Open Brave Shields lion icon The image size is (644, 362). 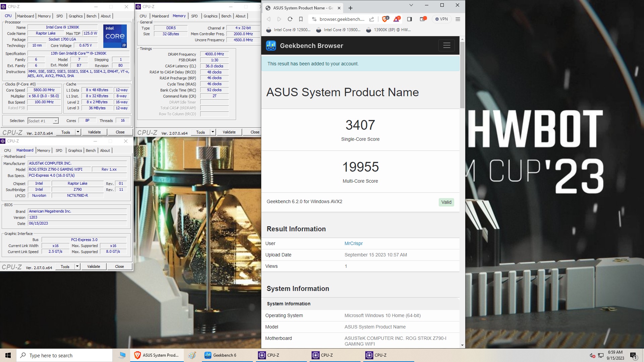click(385, 19)
